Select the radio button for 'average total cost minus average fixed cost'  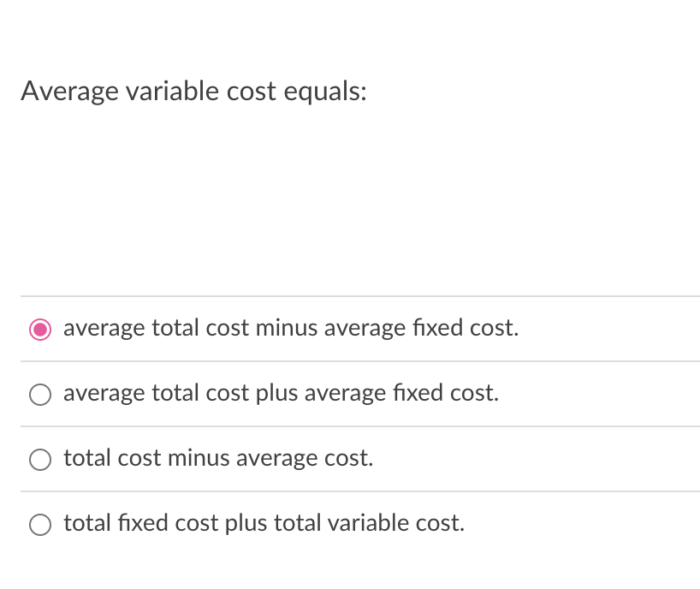click(40, 330)
